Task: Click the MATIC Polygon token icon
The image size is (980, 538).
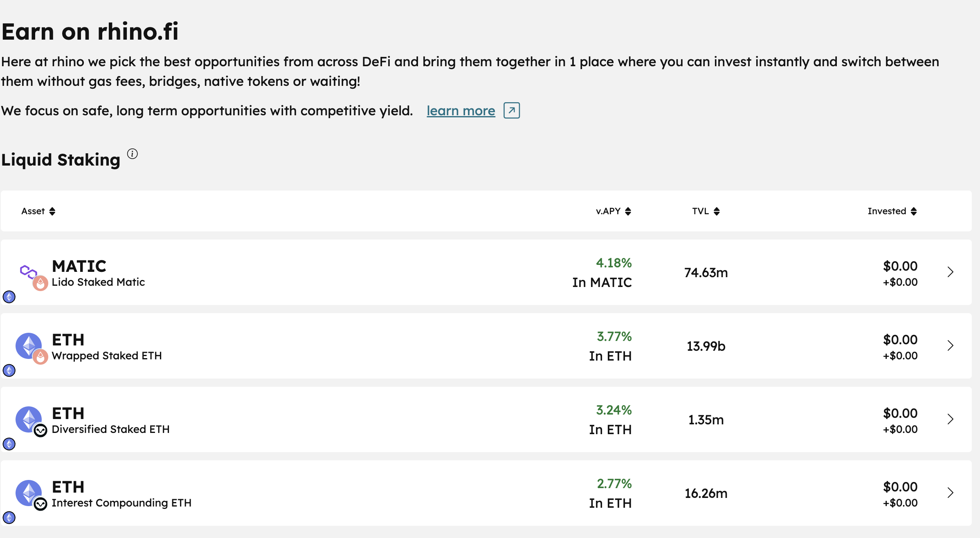Action: pos(28,271)
